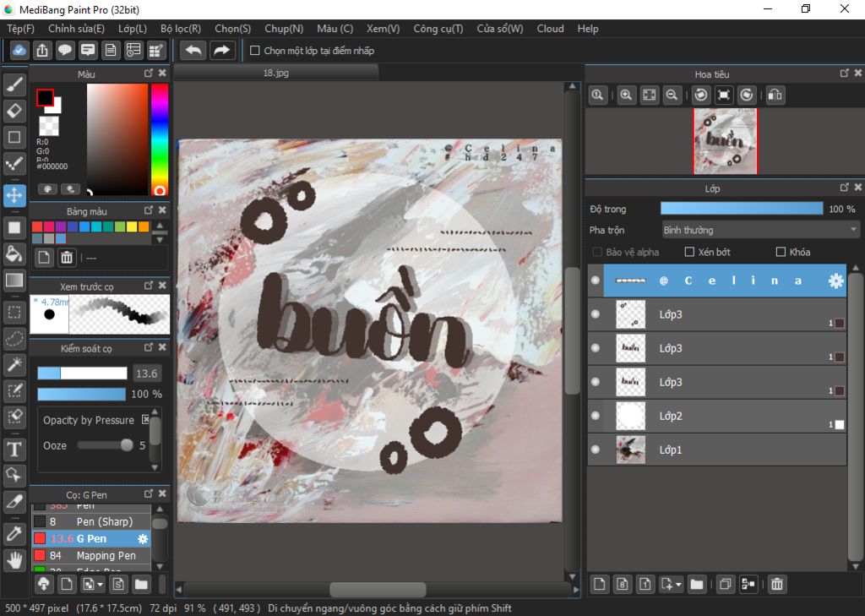Image resolution: width=865 pixels, height=616 pixels.
Task: Hide the Lớp2 layer
Action: pyautogui.click(x=596, y=416)
